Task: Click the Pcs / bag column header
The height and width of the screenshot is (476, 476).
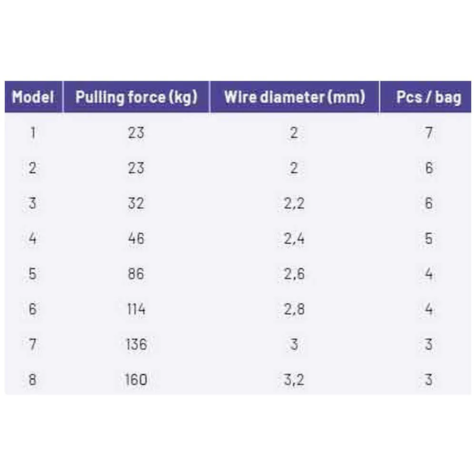Action: tap(428, 97)
